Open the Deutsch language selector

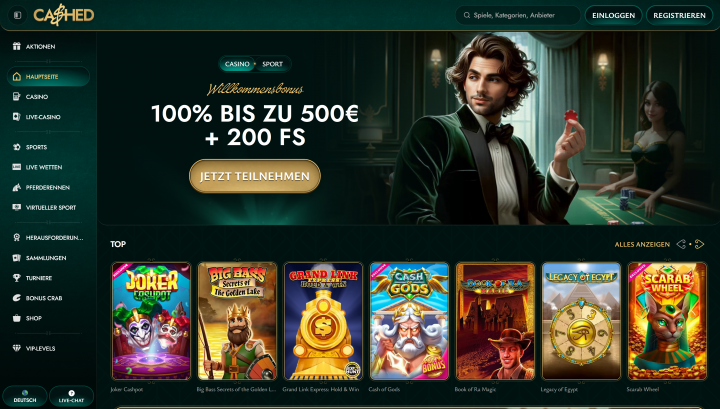[25, 396]
